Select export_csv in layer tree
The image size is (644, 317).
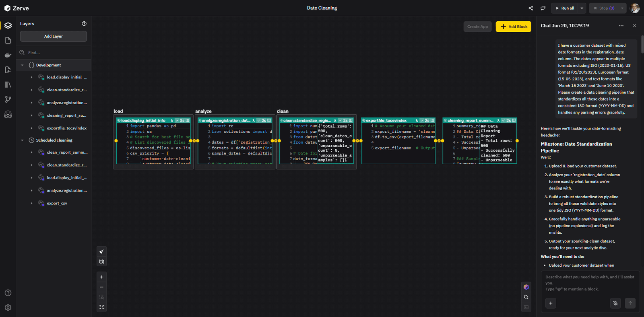pyautogui.click(x=57, y=204)
